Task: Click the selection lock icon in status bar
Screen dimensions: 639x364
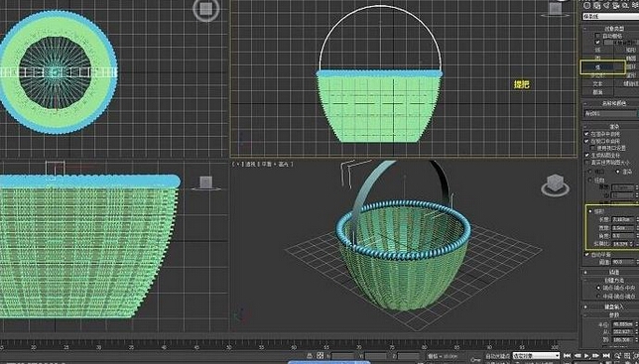Action: [310, 355]
